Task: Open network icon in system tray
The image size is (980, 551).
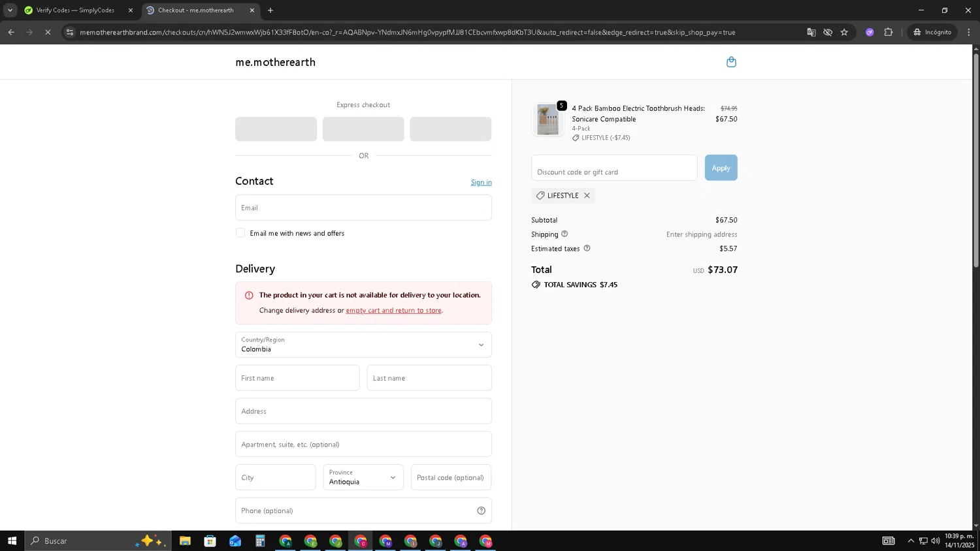Action: coord(923,541)
